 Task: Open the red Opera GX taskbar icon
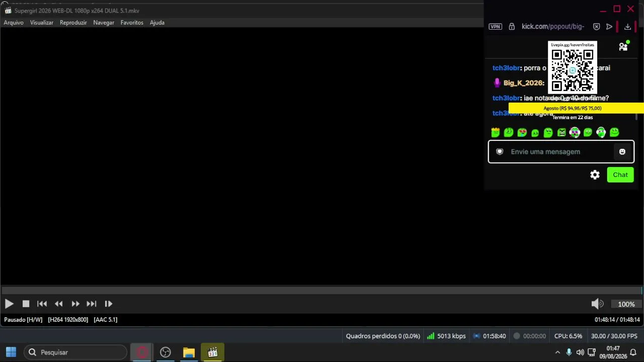[x=142, y=352]
